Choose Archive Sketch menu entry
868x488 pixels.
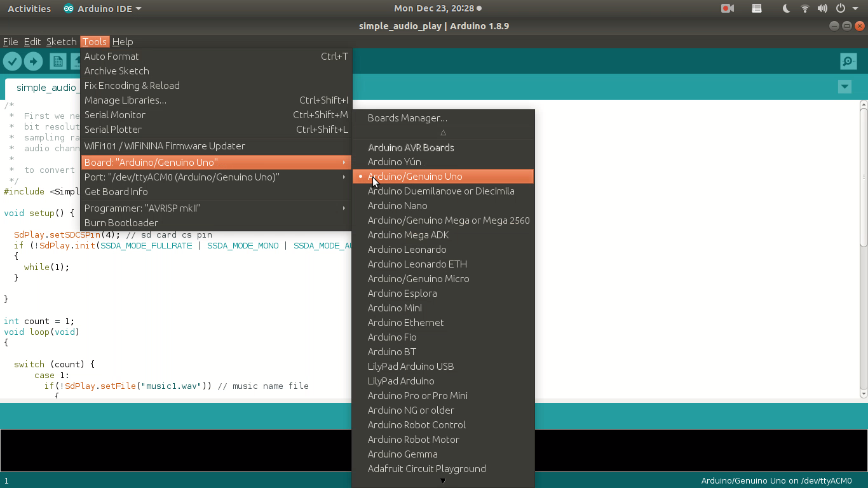coord(216,71)
